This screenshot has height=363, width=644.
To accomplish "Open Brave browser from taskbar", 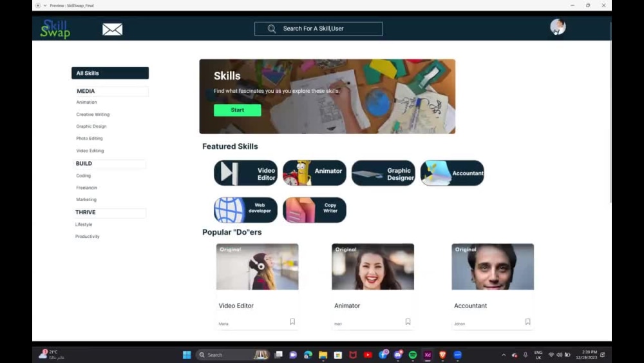I will tap(442, 355).
